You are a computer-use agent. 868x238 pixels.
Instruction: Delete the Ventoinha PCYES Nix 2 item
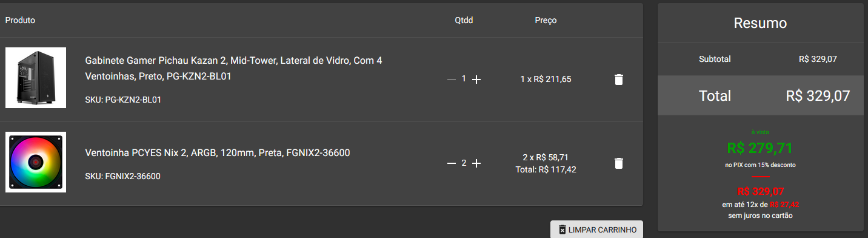[618, 163]
